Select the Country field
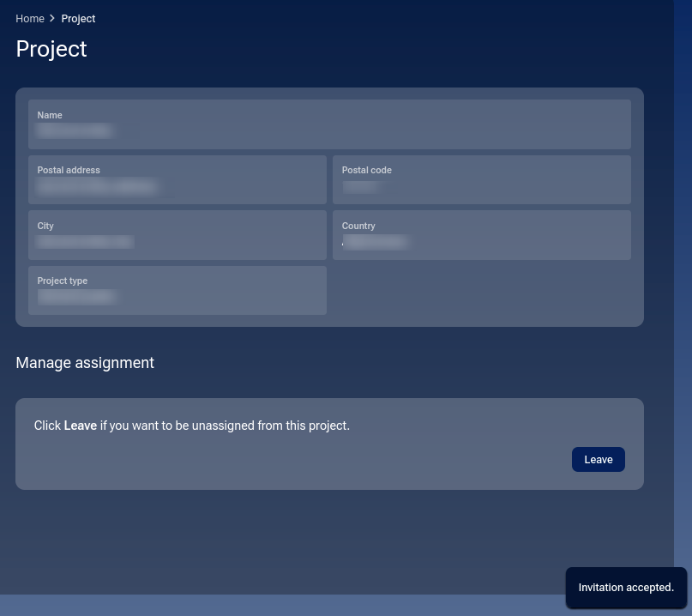Screen dimensions: 692x616 click(x=482, y=235)
